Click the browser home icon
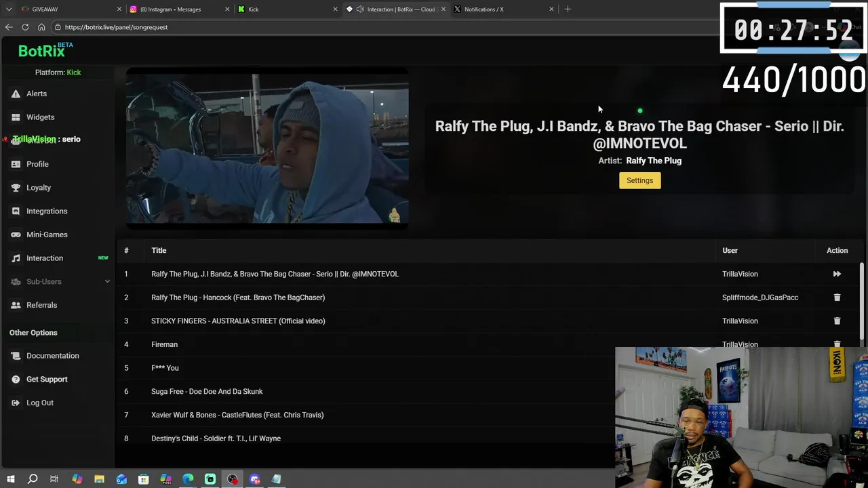The height and width of the screenshot is (488, 868). click(x=41, y=27)
